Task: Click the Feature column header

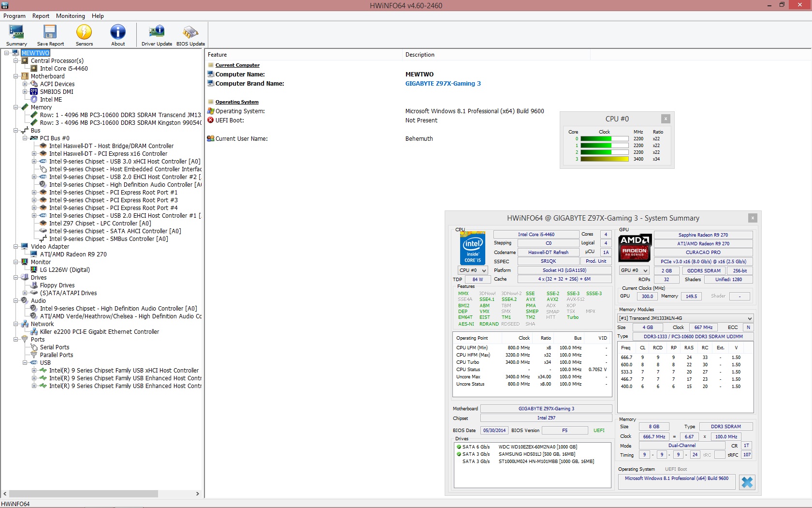Action: coord(217,55)
